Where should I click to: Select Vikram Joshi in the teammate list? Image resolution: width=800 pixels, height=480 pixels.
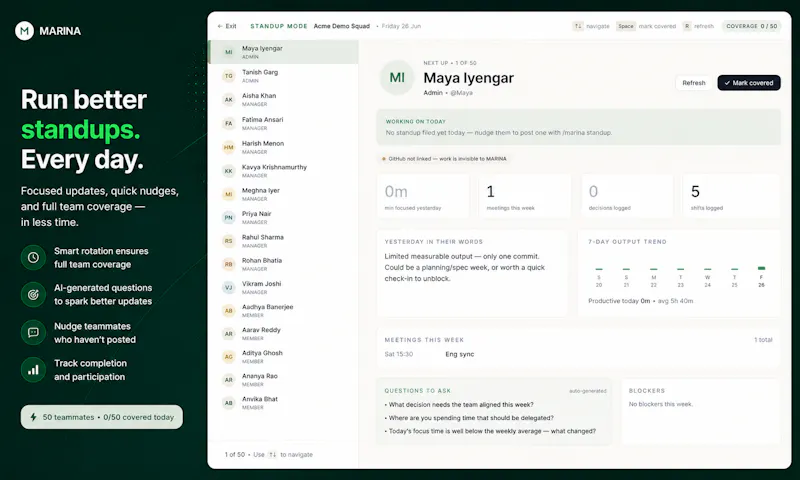[283, 288]
